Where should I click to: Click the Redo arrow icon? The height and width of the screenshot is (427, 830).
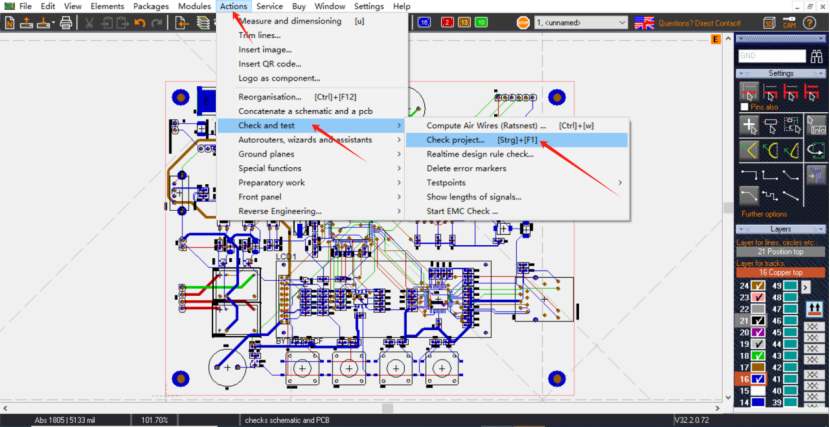(x=156, y=23)
